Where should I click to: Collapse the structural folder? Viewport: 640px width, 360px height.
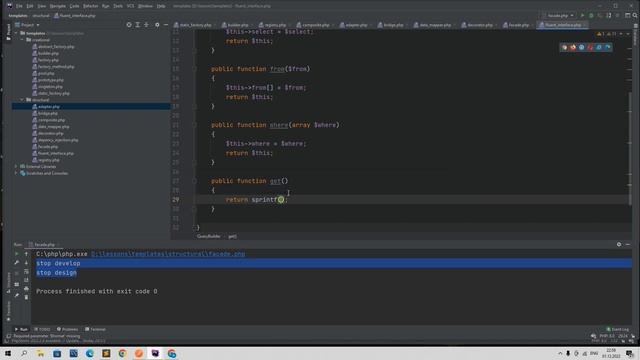click(22, 100)
